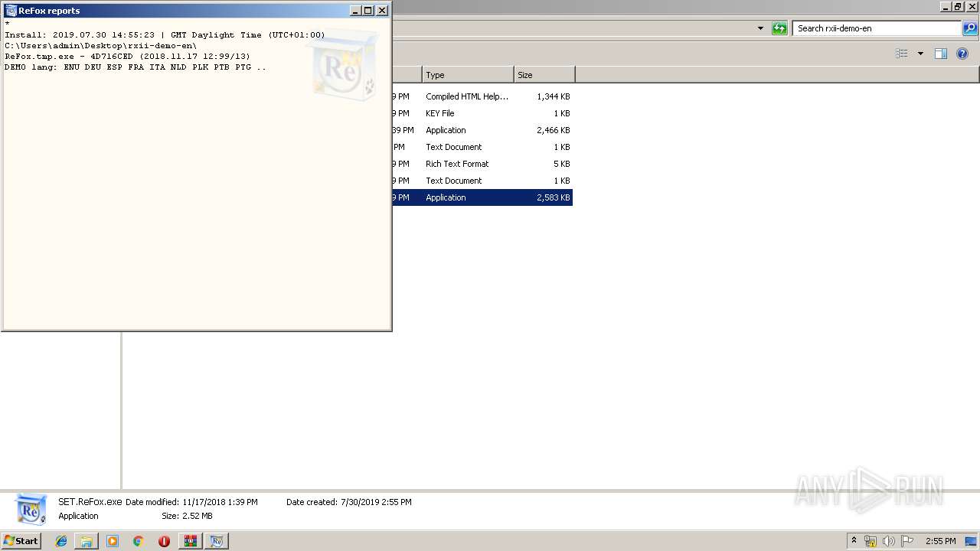The width and height of the screenshot is (980, 551).
Task: Open the address bar history dropdown
Action: pyautogui.click(x=760, y=28)
